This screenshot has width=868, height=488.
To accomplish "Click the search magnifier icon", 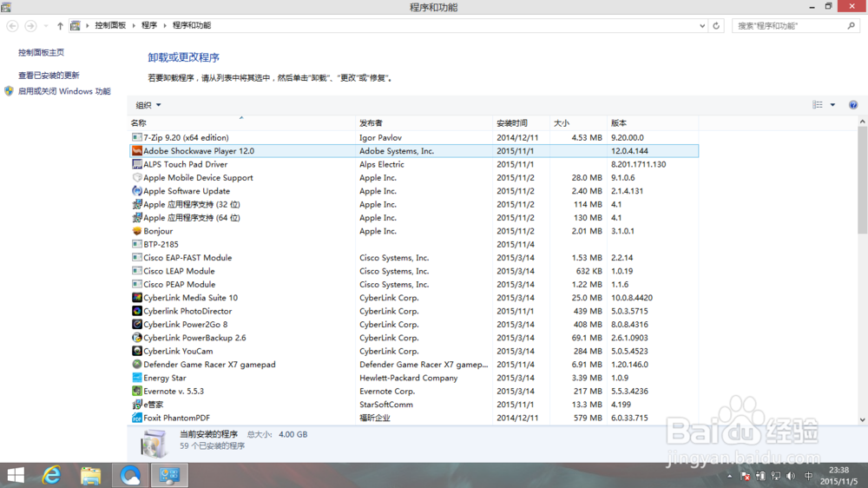I will pyautogui.click(x=851, y=25).
